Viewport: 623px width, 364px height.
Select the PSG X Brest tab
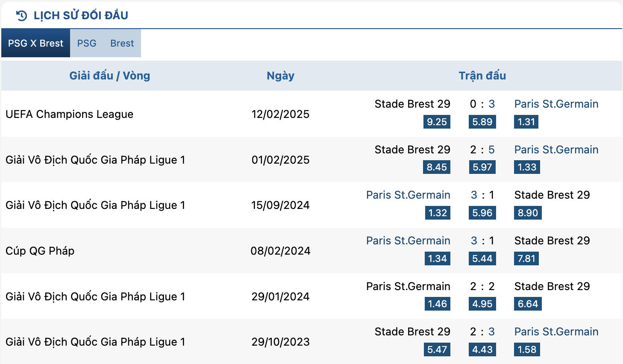click(35, 43)
